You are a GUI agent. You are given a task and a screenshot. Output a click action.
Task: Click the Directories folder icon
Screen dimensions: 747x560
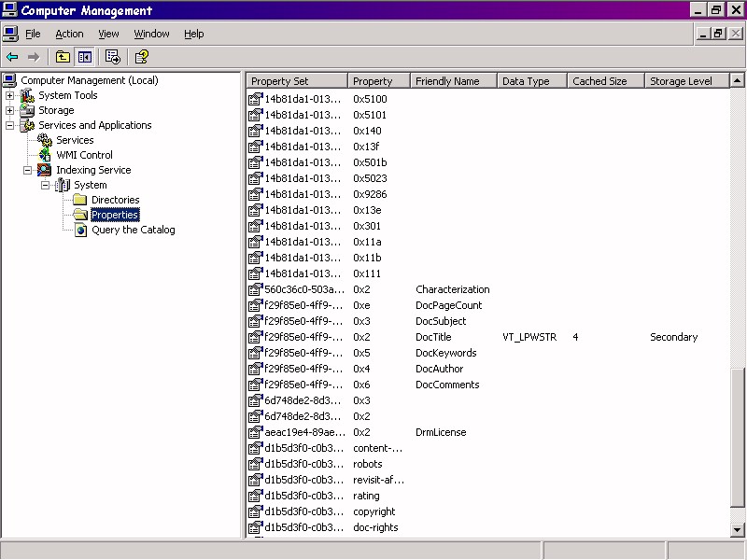80,200
